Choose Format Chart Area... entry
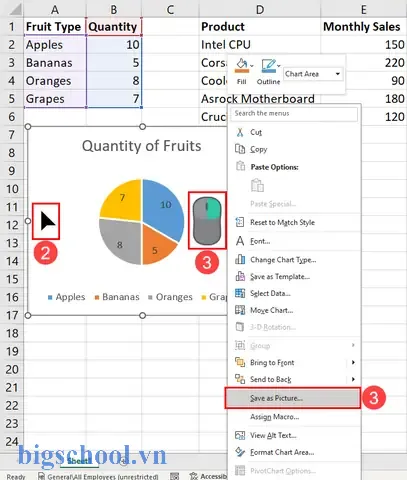Viewport: 407px width, 480px height. [x=282, y=452]
